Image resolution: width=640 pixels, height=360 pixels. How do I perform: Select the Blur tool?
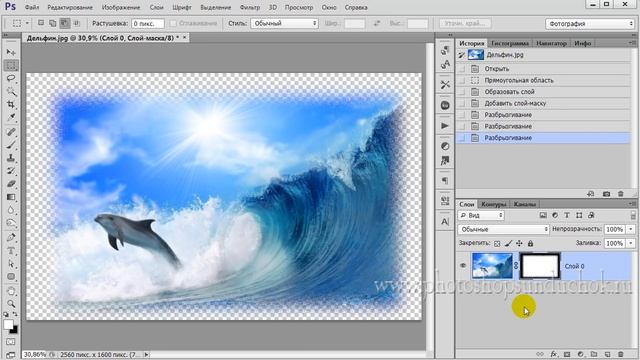[x=11, y=210]
